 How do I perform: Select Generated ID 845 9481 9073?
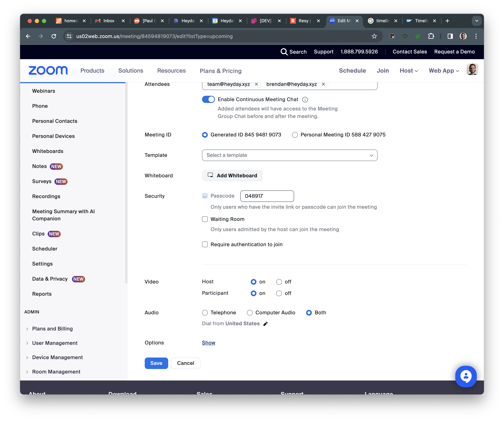[x=205, y=135]
